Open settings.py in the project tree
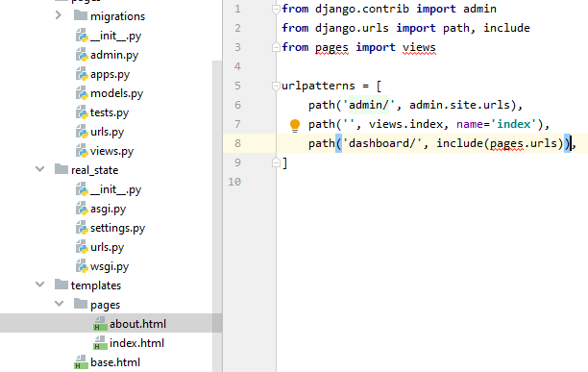588x372 pixels. pyautogui.click(x=118, y=228)
